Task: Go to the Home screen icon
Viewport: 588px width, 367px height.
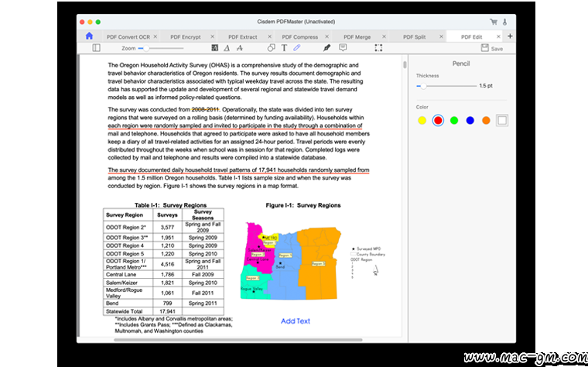Action: 89,36
